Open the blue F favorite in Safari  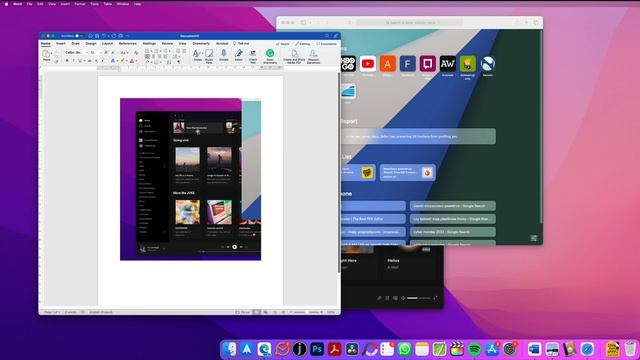(407, 64)
